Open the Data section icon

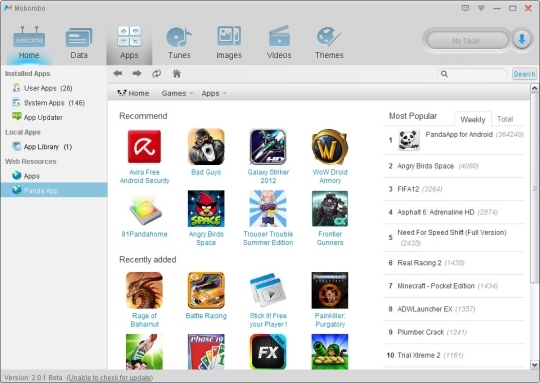79,37
